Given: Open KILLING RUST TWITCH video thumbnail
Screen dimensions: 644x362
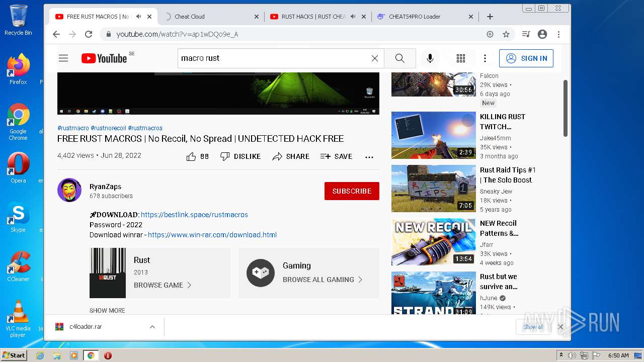Looking at the screenshot, I should (x=434, y=135).
